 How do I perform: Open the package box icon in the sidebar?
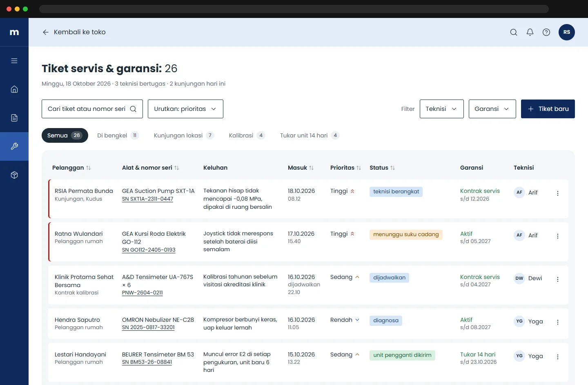tap(14, 175)
